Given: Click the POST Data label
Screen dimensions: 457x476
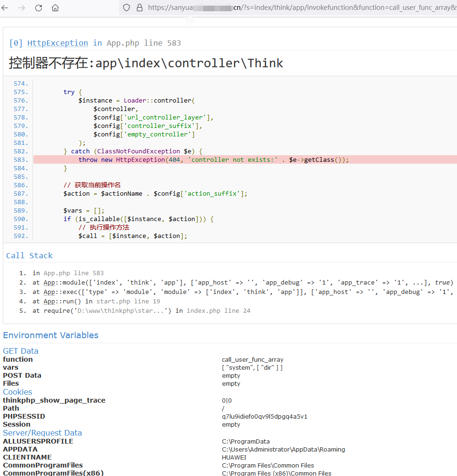Looking at the screenshot, I should [x=22, y=375].
